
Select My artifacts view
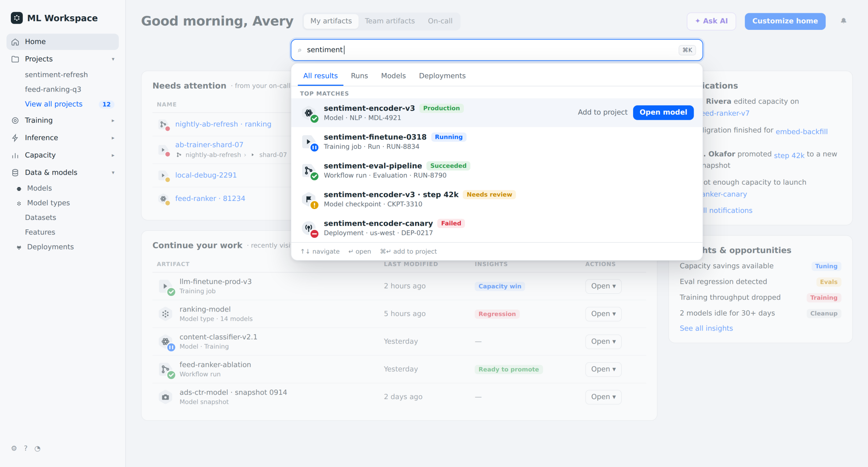pos(331,21)
